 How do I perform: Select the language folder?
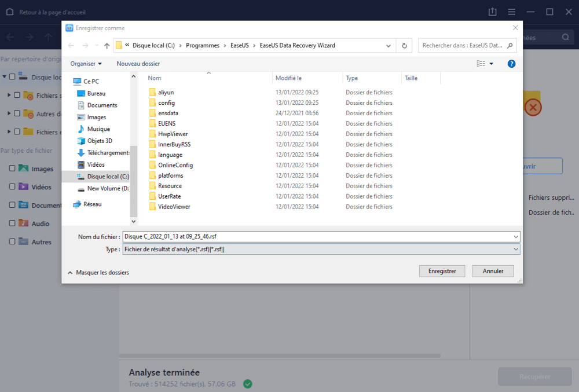point(170,155)
